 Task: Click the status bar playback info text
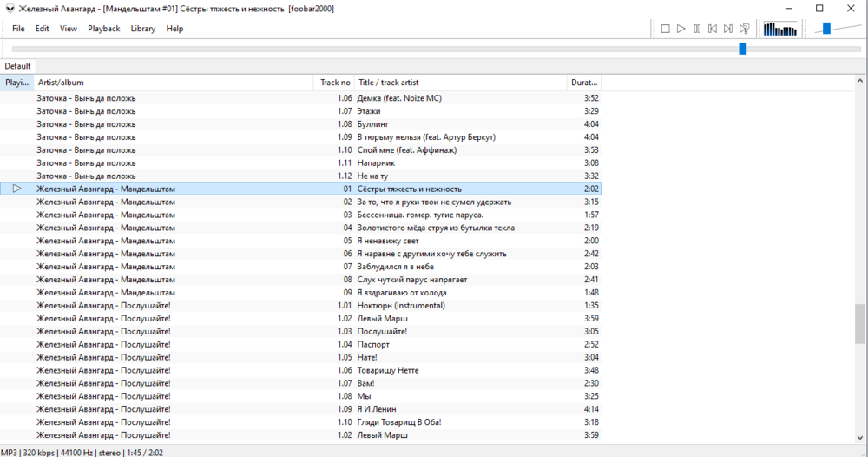point(82,452)
